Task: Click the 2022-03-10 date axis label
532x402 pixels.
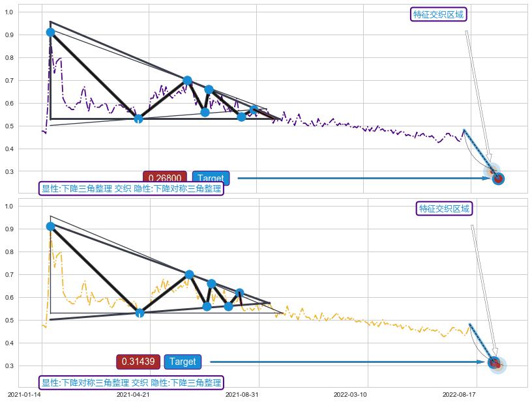Action: click(350, 394)
